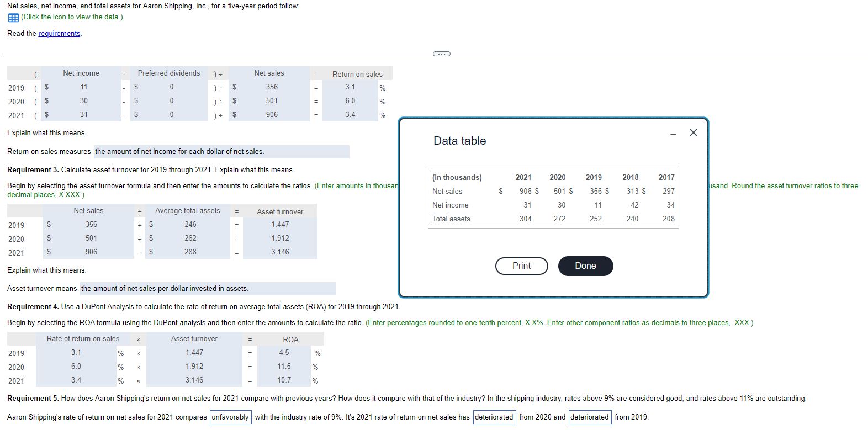Select the asset turnover explanation field

tap(208, 288)
